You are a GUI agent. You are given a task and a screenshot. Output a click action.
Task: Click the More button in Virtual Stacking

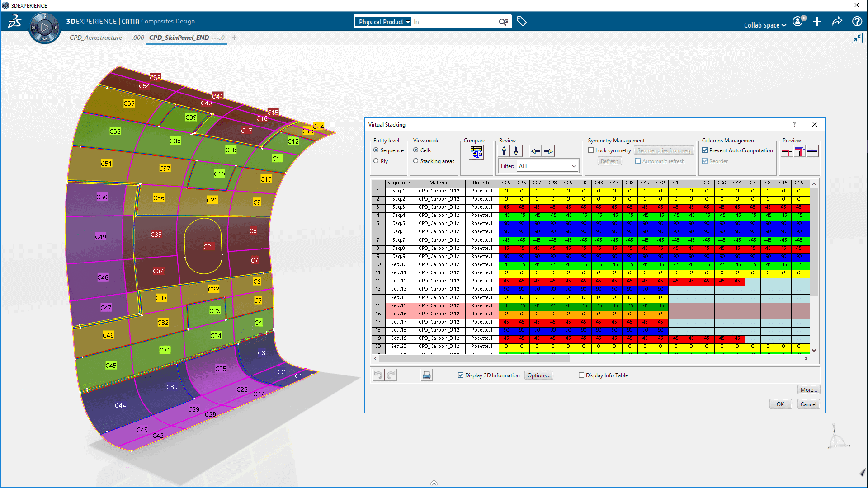pos(809,389)
